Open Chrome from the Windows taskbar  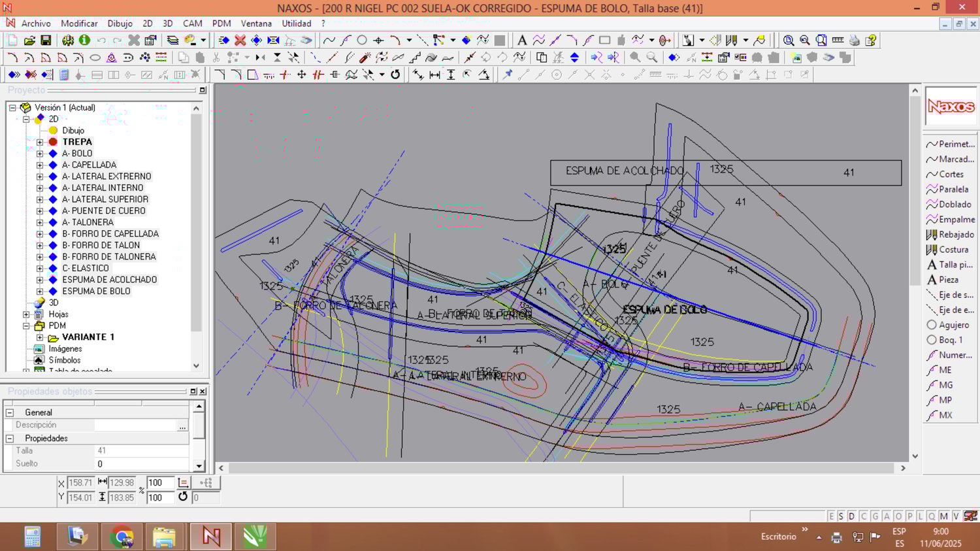pyautogui.click(x=122, y=537)
